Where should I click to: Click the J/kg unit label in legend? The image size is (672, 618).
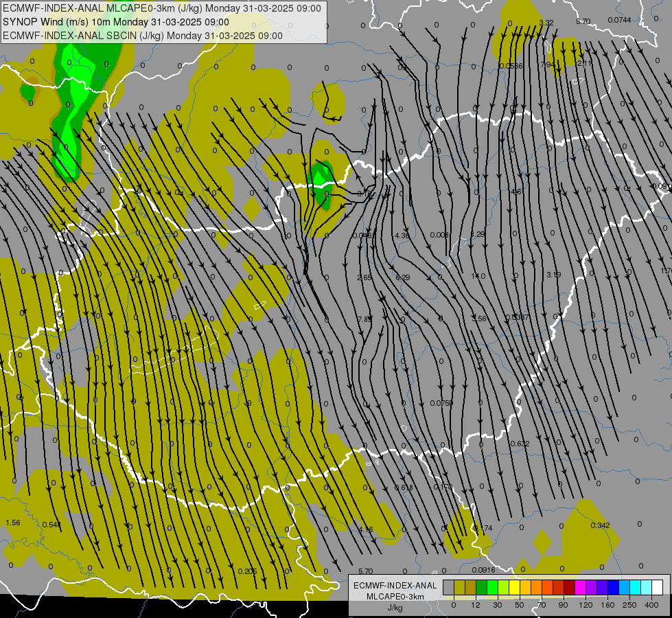coord(395,608)
